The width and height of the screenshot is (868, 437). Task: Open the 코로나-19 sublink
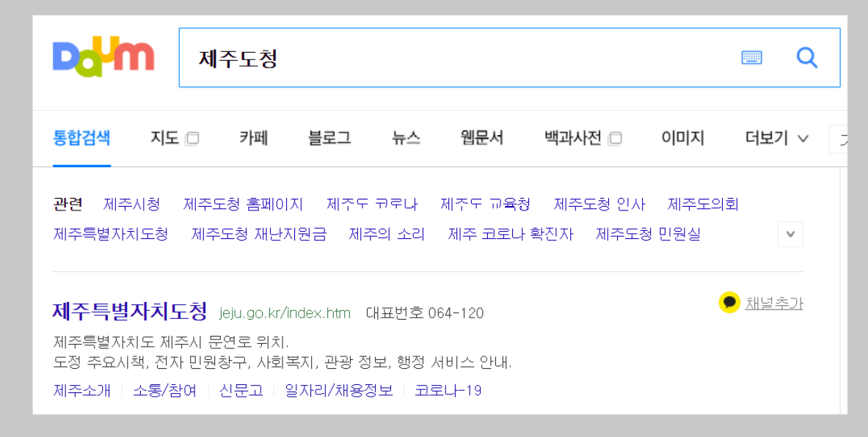pos(448,390)
